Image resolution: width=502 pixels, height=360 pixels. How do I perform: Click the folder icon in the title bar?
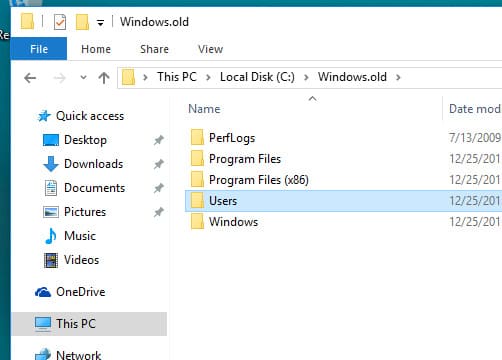click(27, 21)
